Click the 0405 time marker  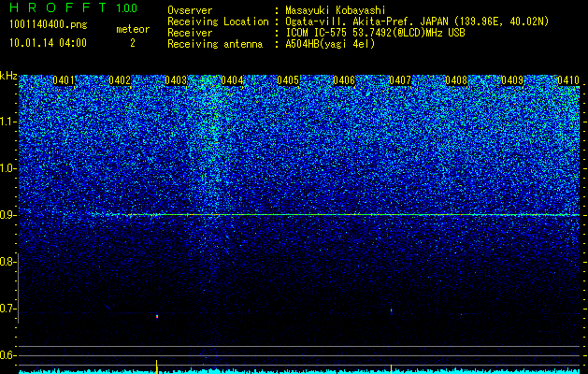288,80
